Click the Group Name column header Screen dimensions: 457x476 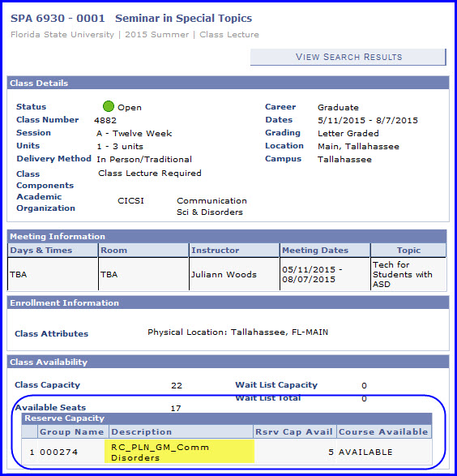[72, 431]
